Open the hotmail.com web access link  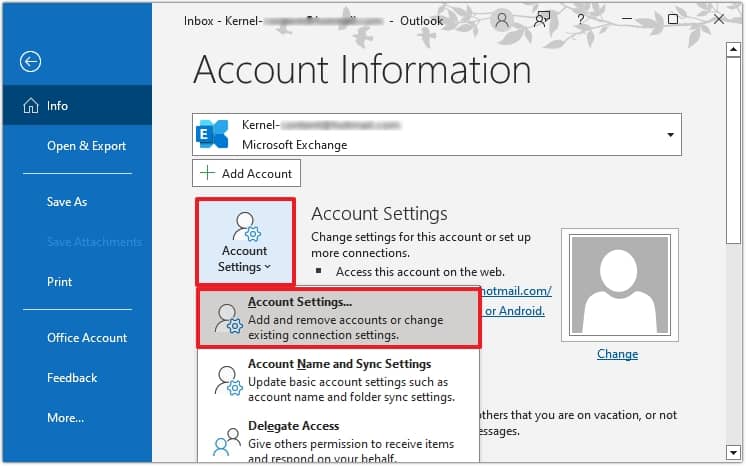click(516, 291)
